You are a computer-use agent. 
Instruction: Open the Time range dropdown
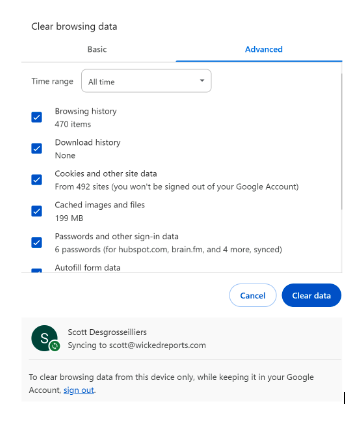[x=146, y=81]
